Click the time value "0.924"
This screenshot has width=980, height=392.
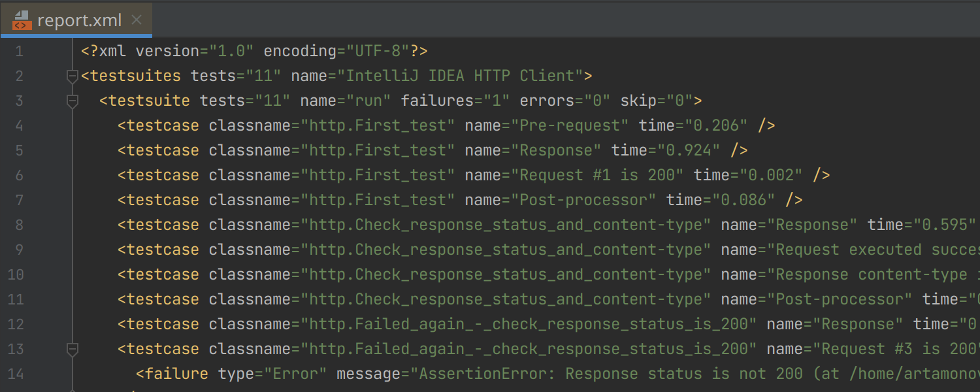[x=689, y=151]
